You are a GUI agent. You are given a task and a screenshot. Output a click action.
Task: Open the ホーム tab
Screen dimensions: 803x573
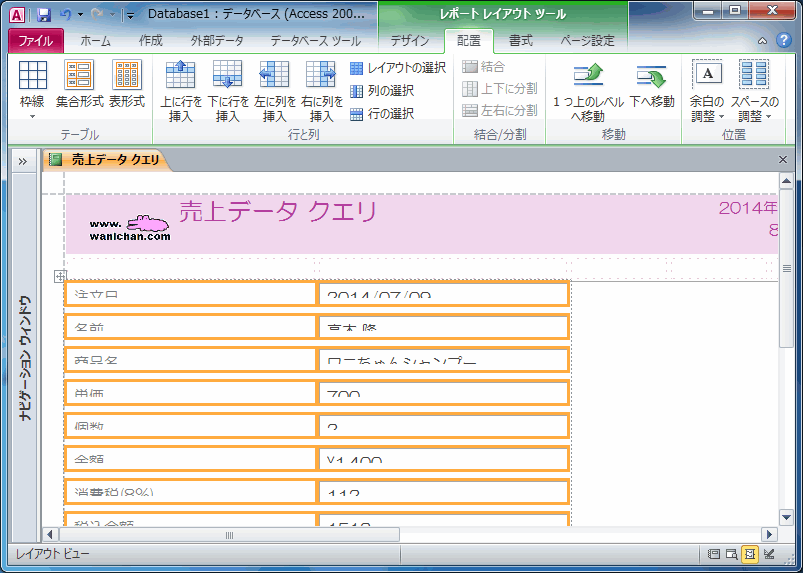(x=95, y=41)
